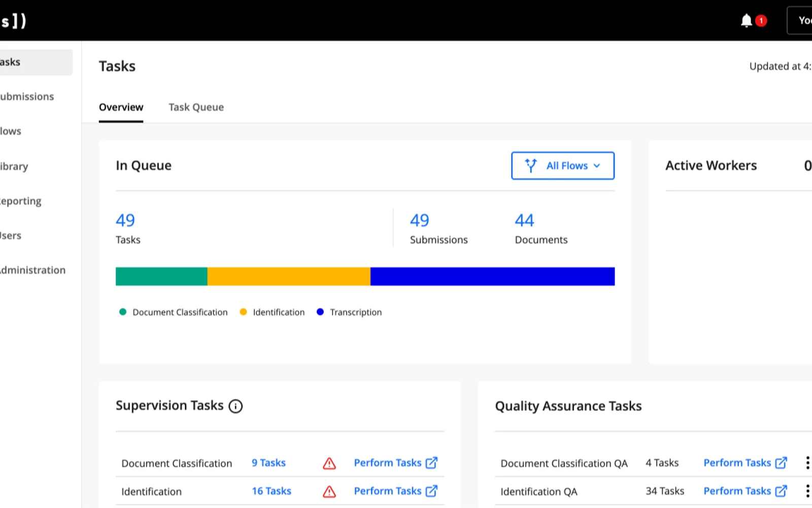Select the Overview tab

[x=121, y=107]
